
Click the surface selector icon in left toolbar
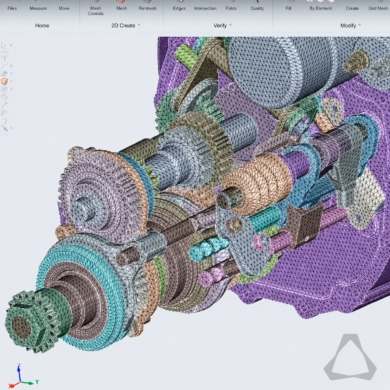(x=4, y=73)
